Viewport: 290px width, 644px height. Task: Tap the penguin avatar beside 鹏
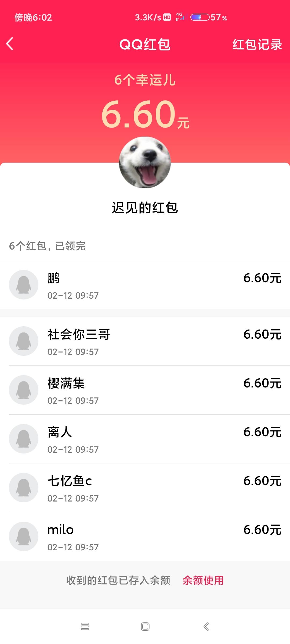pos(24,284)
